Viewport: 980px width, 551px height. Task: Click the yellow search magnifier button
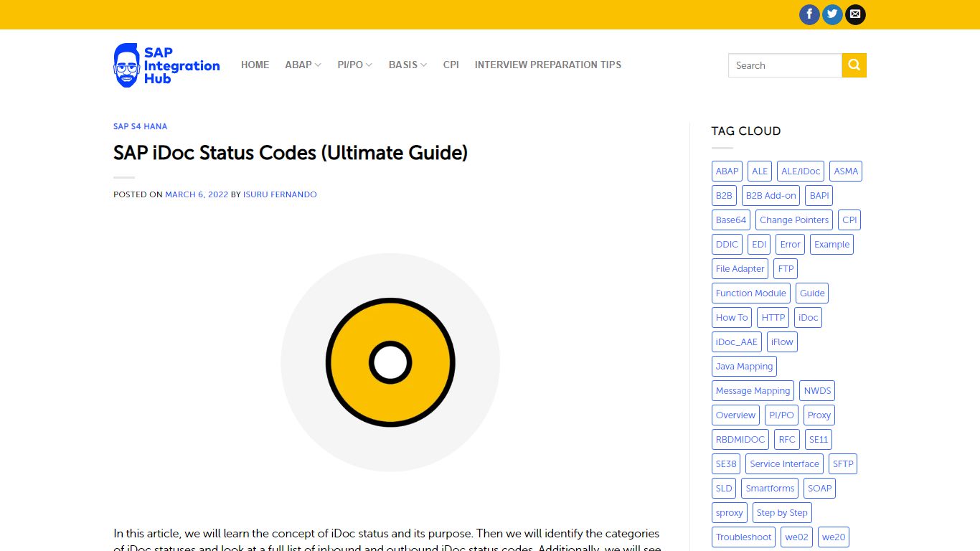point(854,65)
